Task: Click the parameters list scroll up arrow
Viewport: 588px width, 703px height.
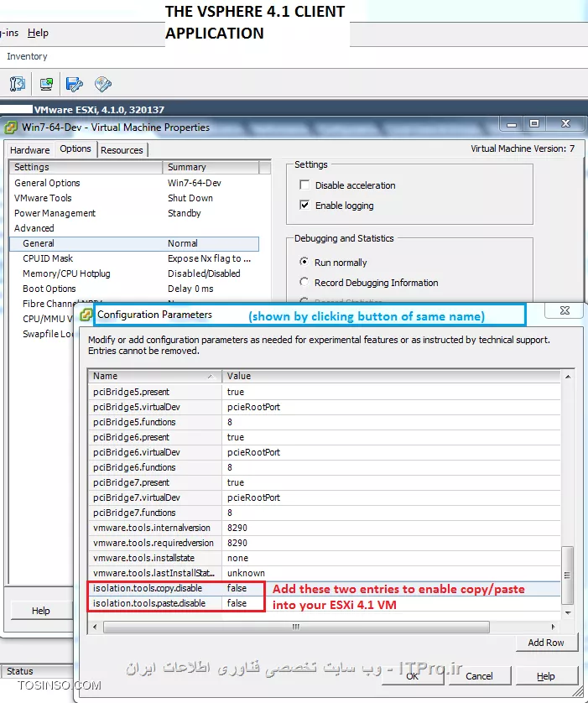Action: pyautogui.click(x=568, y=377)
